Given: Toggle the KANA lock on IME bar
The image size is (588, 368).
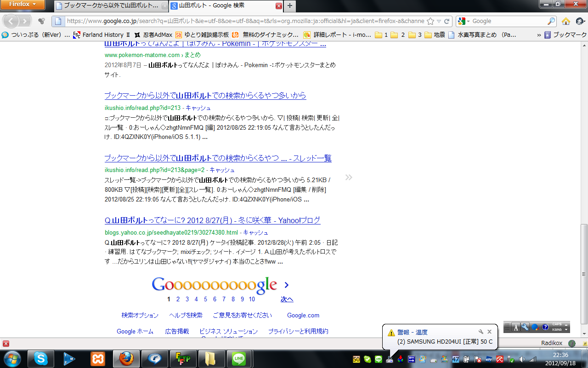Looking at the screenshot, I should 556,329.
